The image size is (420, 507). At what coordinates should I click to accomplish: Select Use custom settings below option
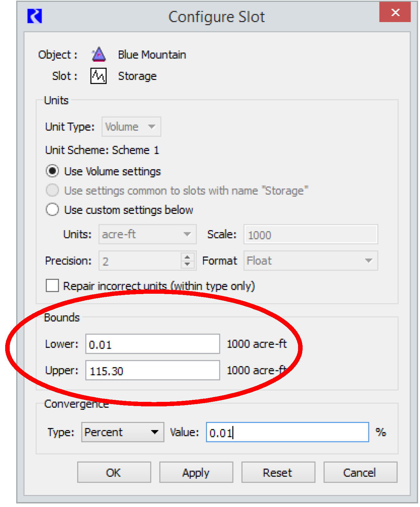(52, 210)
